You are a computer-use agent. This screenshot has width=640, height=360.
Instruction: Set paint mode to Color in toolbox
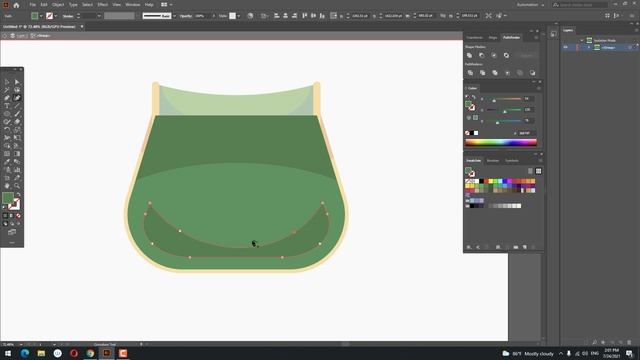coord(5,216)
